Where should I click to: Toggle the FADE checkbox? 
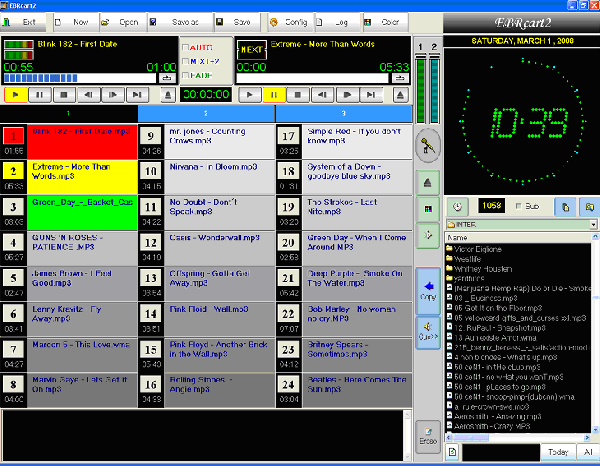[x=186, y=74]
